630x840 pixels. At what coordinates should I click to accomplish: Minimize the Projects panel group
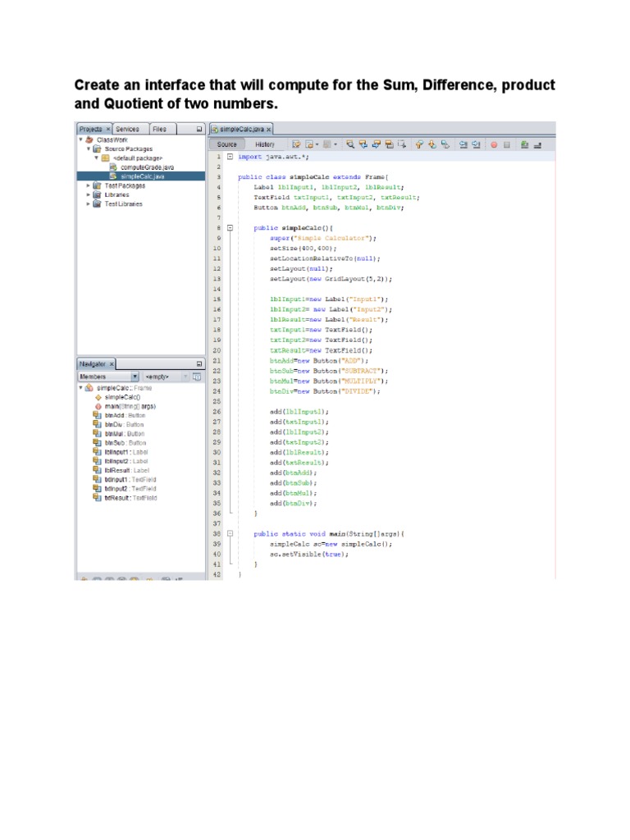(199, 129)
